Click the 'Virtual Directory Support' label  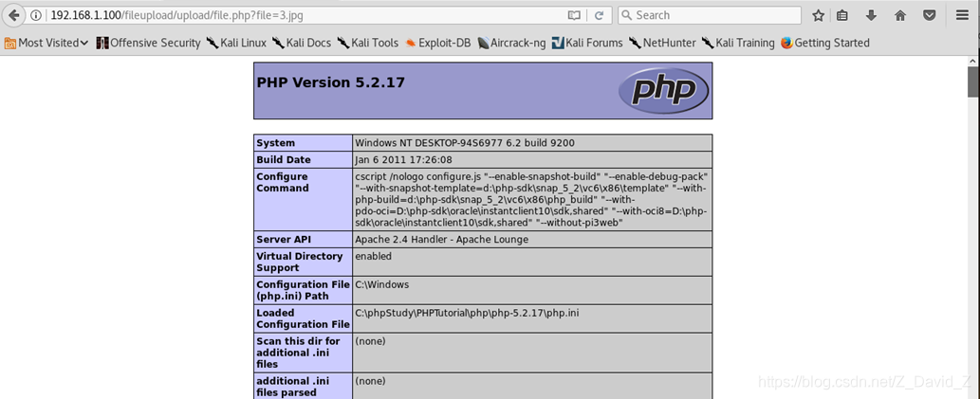300,262
